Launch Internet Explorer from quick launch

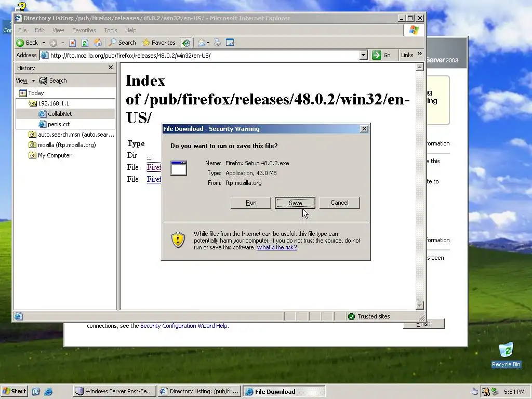click(x=48, y=392)
